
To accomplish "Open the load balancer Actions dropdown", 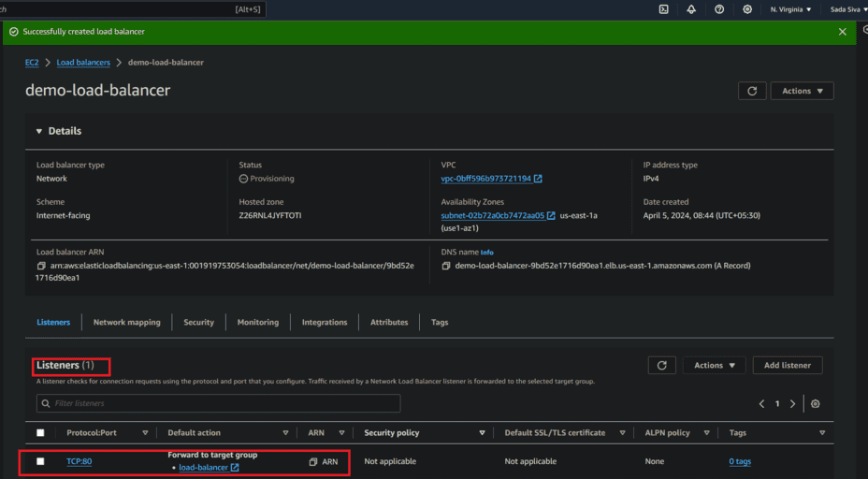I will (803, 91).
